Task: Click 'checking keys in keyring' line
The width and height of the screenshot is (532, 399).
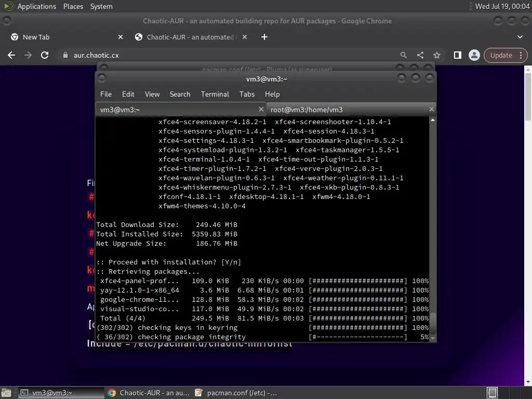Action: pyautogui.click(x=262, y=327)
